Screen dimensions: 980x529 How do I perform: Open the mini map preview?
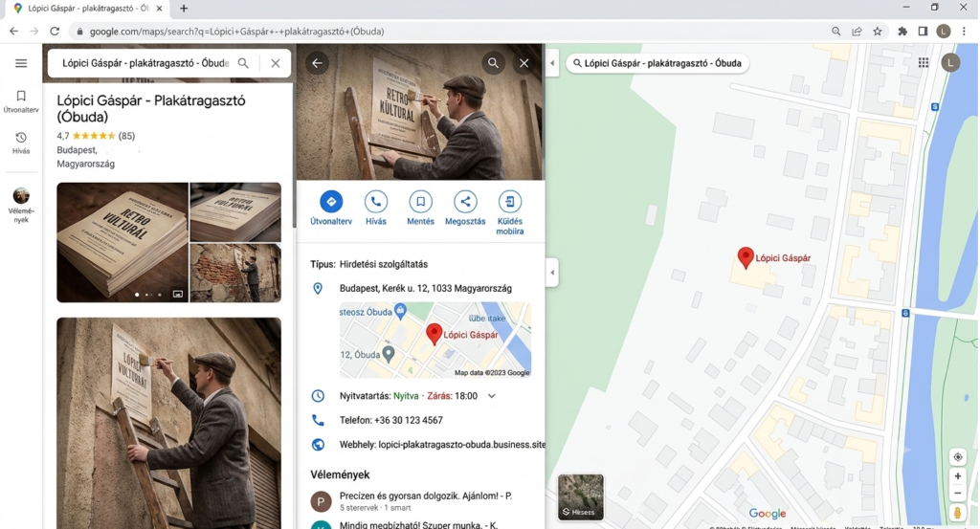(435, 340)
